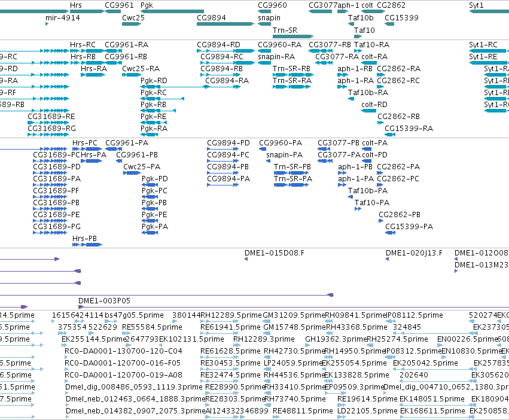Screen dimensions: 509x420
Task: Click the Cwc25 gene label
Action: (133, 18)
